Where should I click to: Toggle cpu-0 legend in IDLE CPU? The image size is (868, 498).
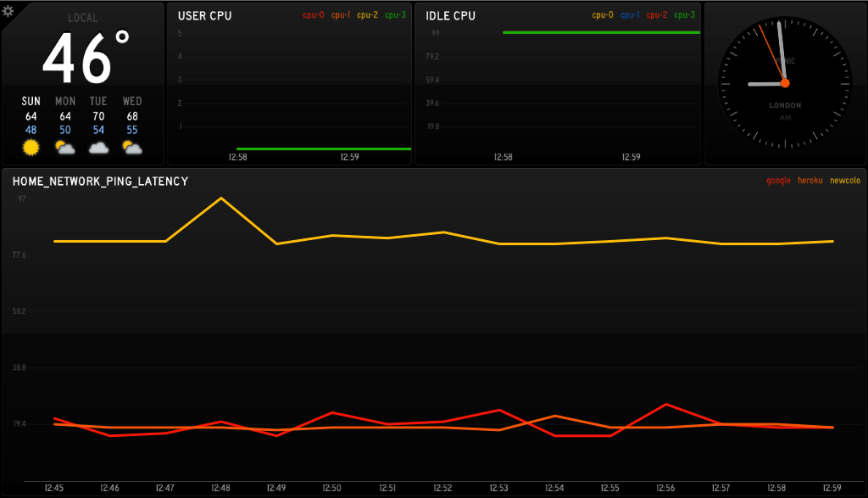click(x=603, y=15)
